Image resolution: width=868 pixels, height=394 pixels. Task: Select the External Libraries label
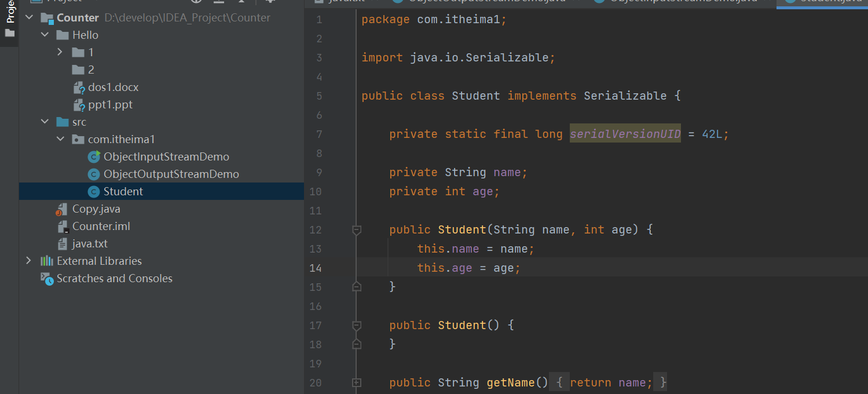(99, 261)
